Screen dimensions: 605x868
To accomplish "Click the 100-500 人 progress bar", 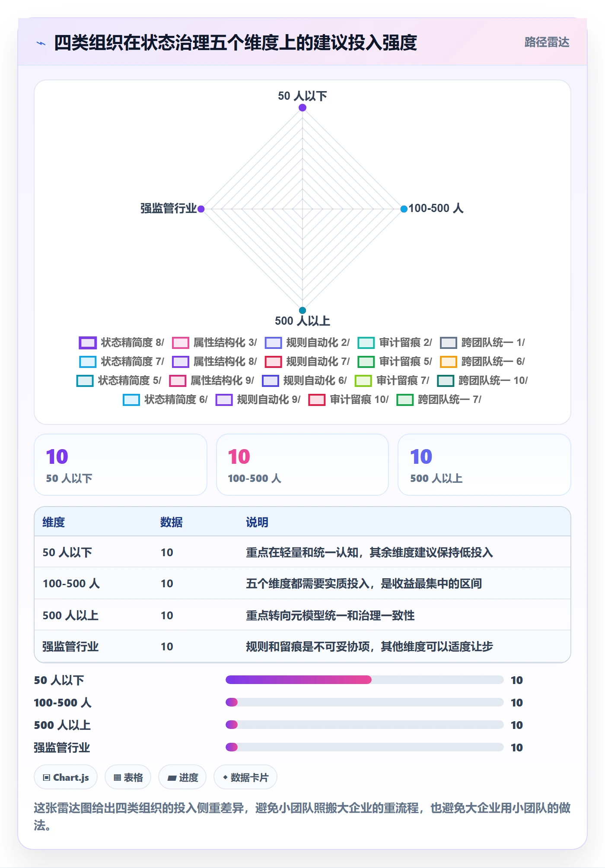I will [364, 703].
